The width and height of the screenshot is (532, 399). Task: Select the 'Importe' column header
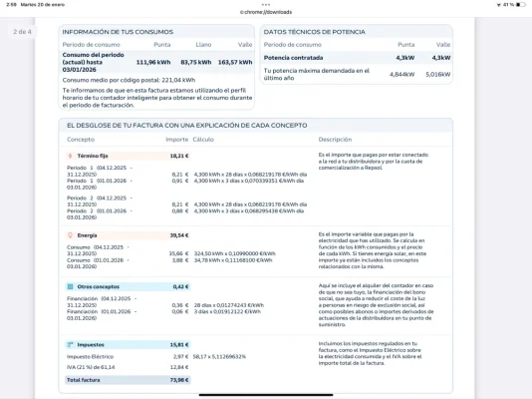pos(176,140)
